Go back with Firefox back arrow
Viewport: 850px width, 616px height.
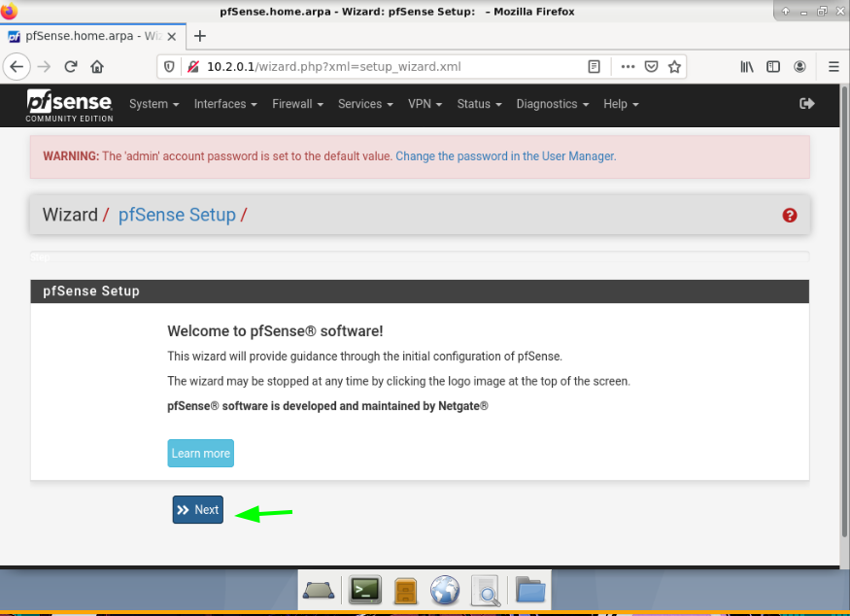pyautogui.click(x=17, y=67)
